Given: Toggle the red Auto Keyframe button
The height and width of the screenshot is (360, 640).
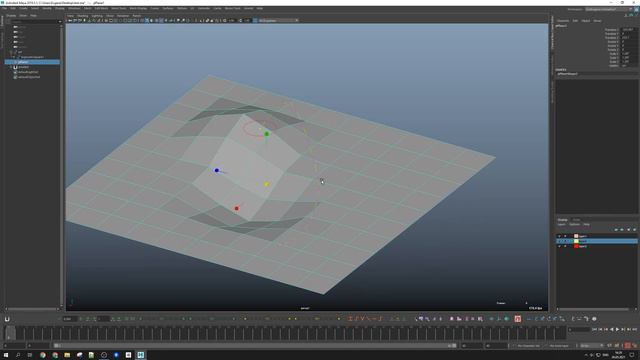Looking at the screenshot, I should [x=628, y=346].
